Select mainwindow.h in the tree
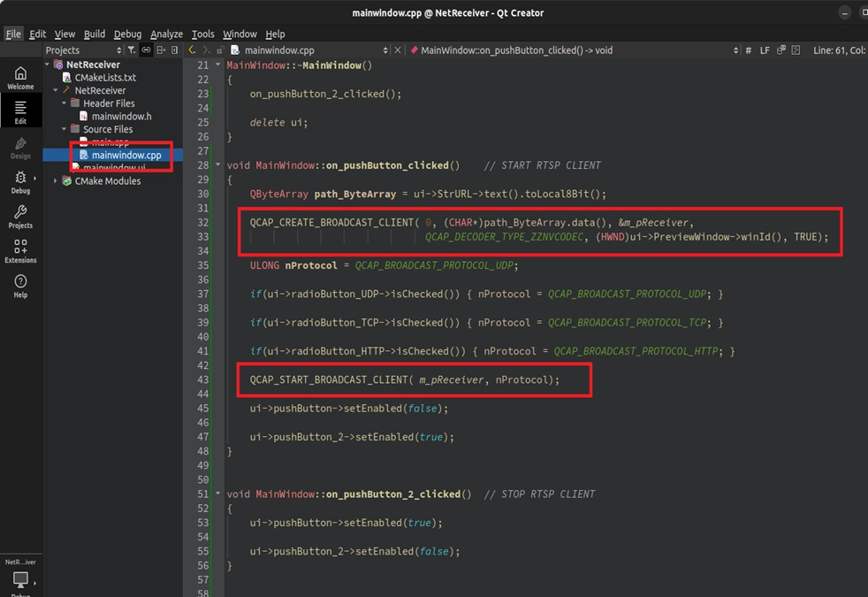 pyautogui.click(x=121, y=116)
